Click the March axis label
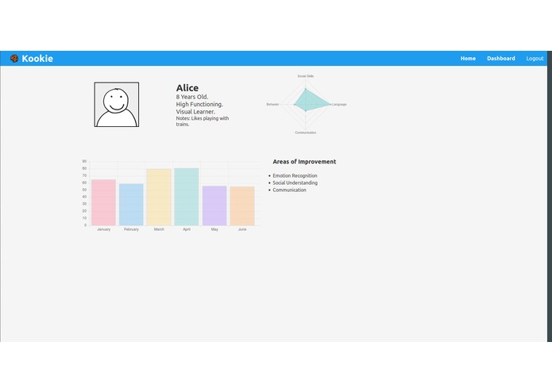The height and width of the screenshot is (392, 552). 159,229
